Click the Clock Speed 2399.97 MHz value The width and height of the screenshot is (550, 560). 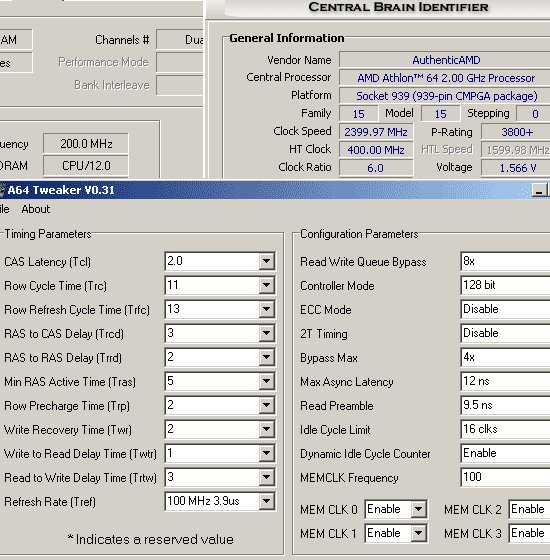click(376, 132)
